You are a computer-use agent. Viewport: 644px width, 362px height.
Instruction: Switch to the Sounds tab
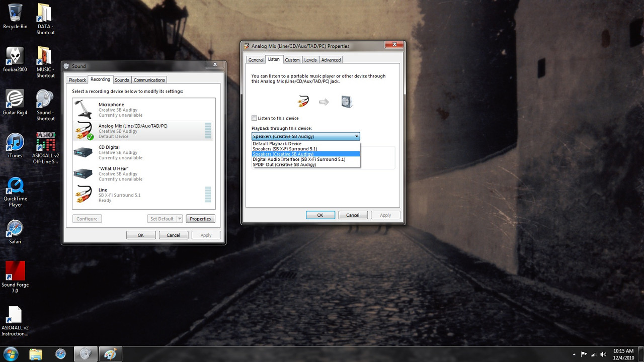(122, 80)
